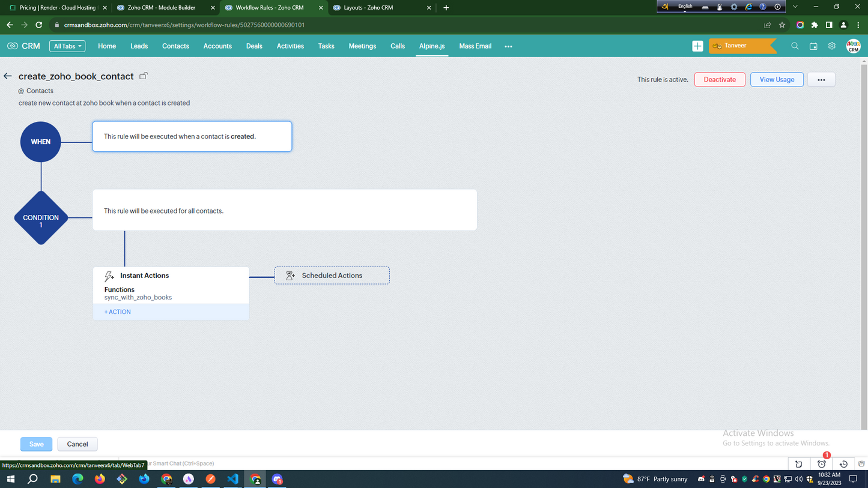
Task: Click the Instant Actions lightning icon
Action: pos(109,276)
